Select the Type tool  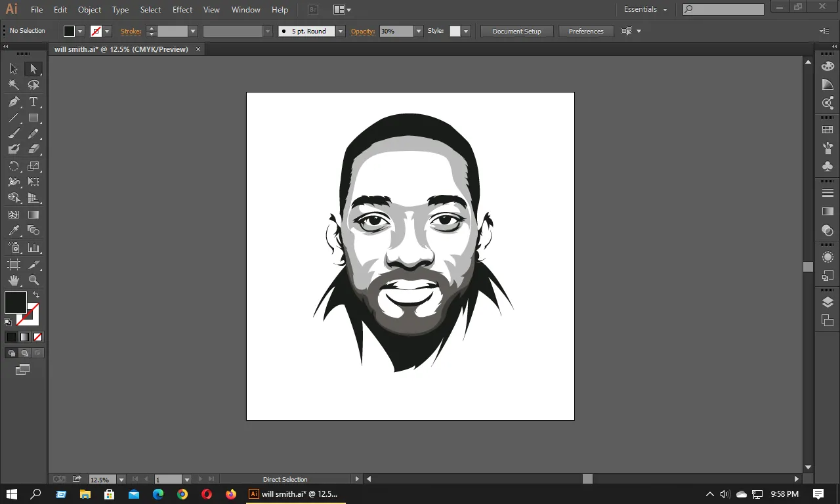33,102
